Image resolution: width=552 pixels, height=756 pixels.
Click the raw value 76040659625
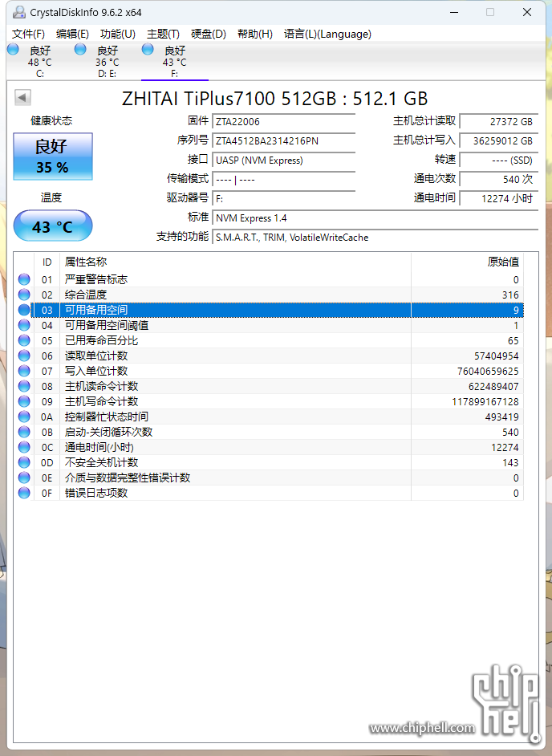pyautogui.click(x=488, y=372)
